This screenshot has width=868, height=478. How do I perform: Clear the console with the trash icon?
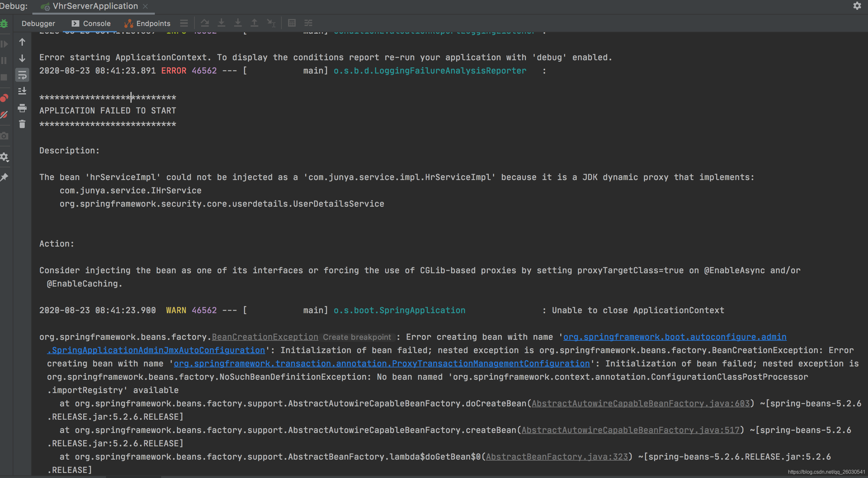coord(22,124)
